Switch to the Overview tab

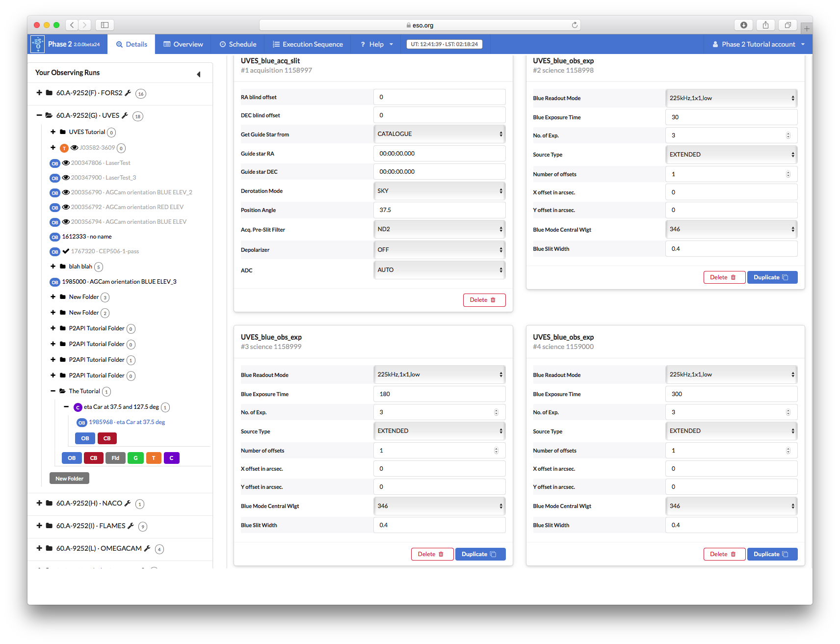pyautogui.click(x=183, y=44)
